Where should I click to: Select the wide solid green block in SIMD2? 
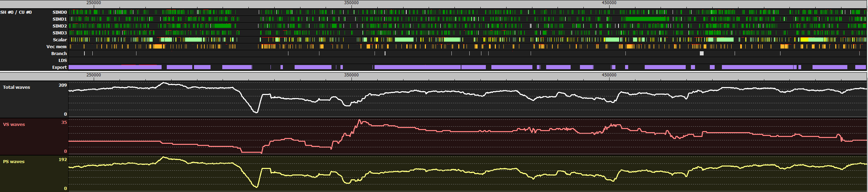pos(222,26)
